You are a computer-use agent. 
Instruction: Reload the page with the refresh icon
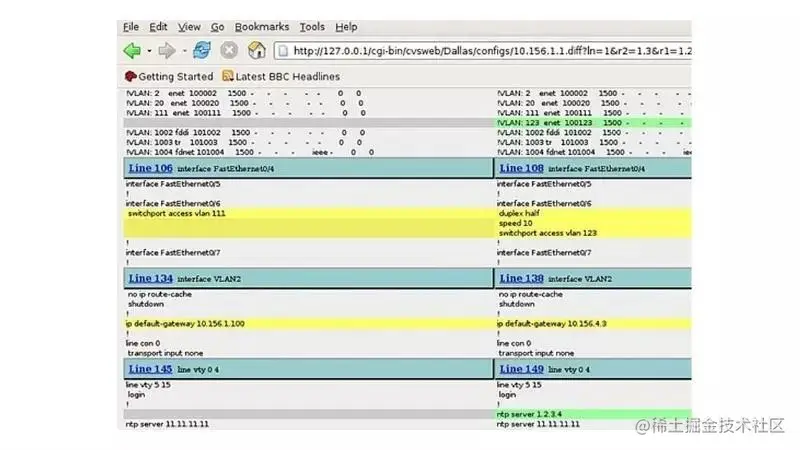[202, 50]
